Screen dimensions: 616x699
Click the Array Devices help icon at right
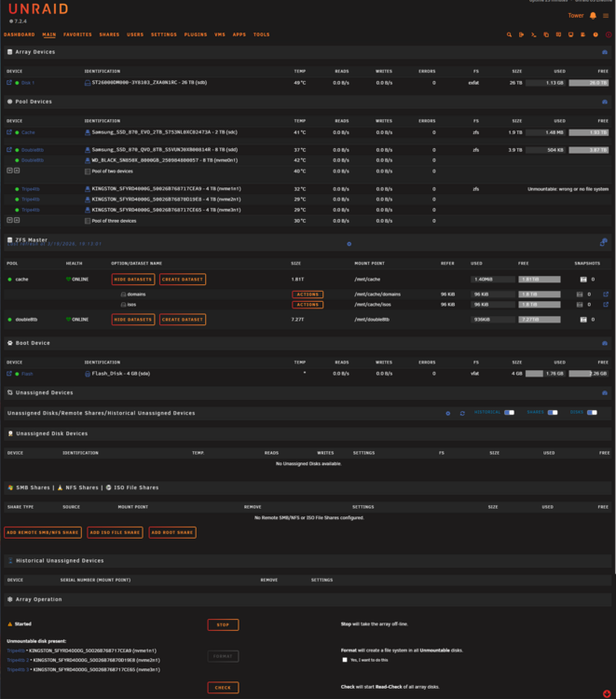[x=605, y=52]
